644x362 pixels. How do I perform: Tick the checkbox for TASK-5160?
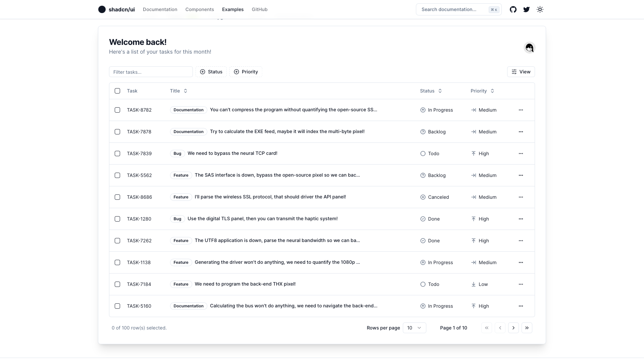[117, 306]
